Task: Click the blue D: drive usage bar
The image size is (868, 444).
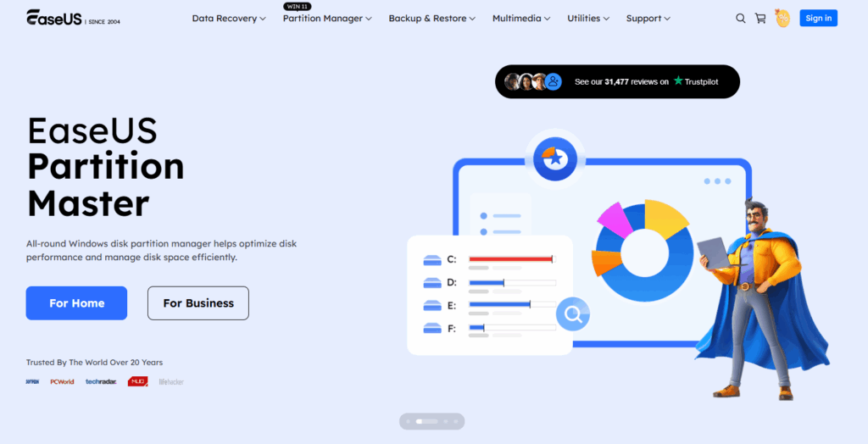Action: tap(486, 282)
